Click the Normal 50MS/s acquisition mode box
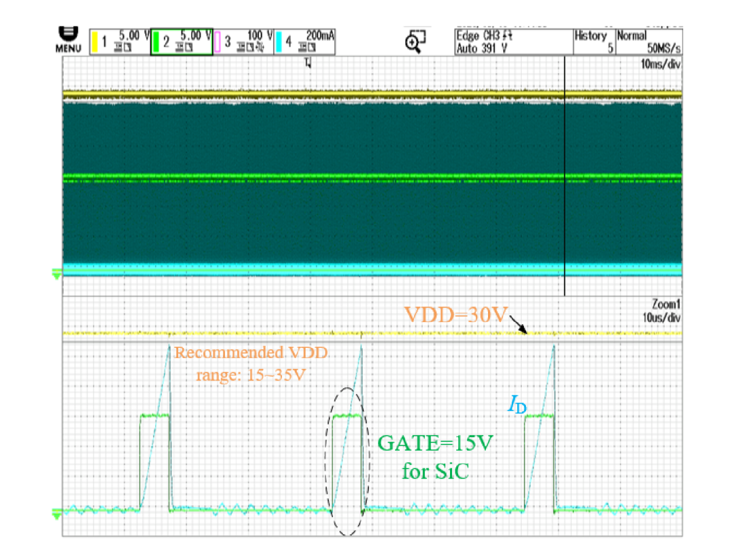Screen dimensions: 732x560 pos(649,41)
